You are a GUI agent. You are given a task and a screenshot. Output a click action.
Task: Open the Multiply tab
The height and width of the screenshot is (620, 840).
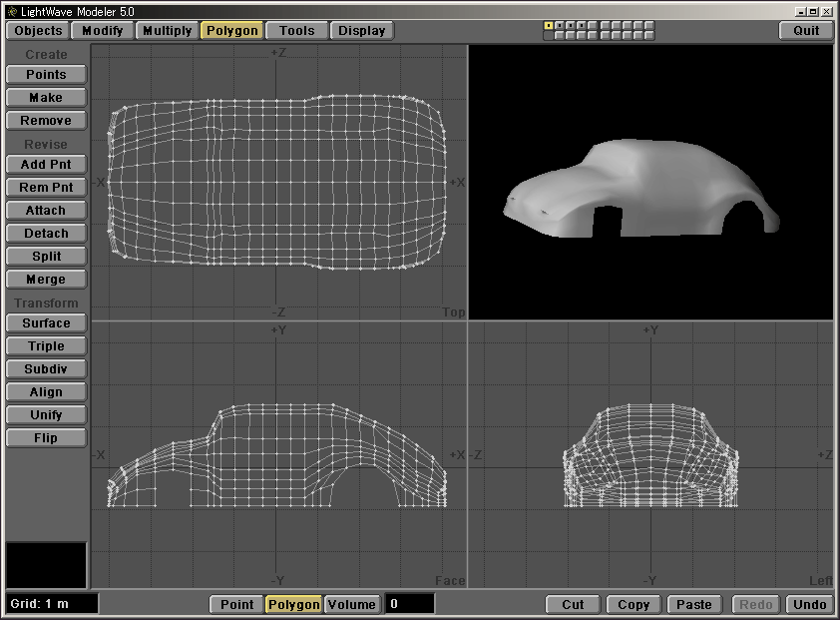[x=167, y=30]
